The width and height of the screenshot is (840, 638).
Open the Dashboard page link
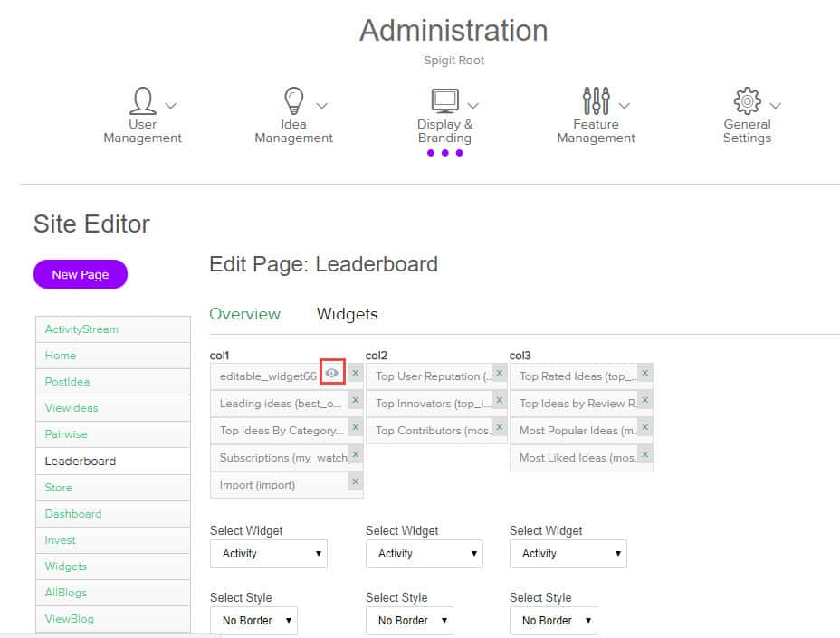click(73, 513)
